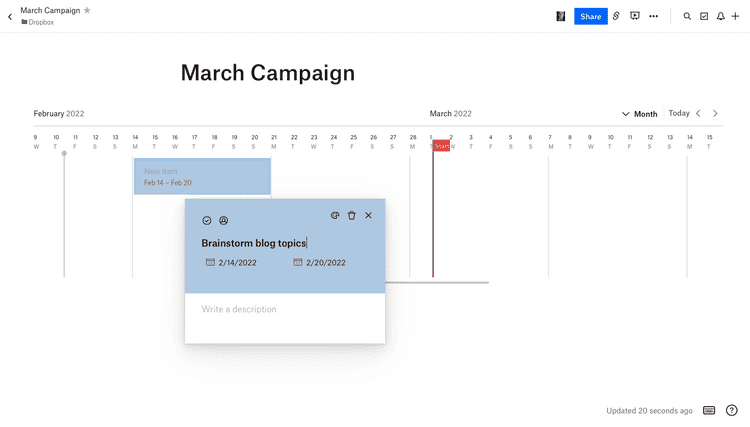Star the March Campaign document
The height and width of the screenshot is (427, 750).
87,10
